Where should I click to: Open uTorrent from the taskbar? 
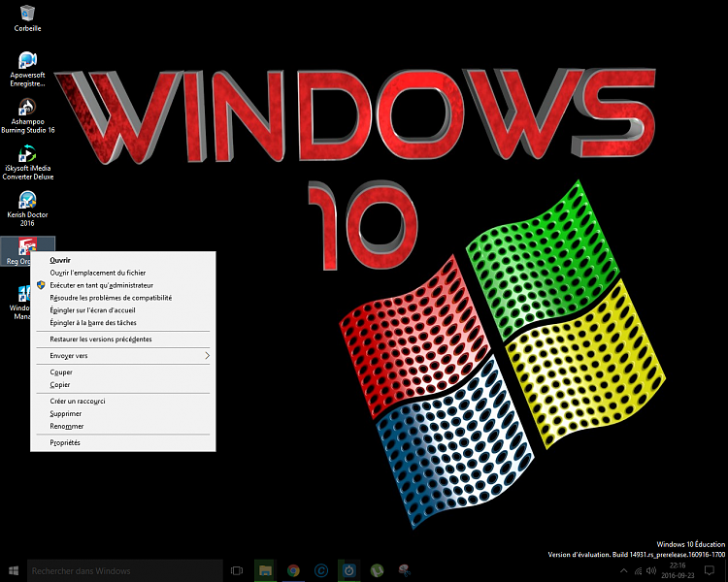377,570
